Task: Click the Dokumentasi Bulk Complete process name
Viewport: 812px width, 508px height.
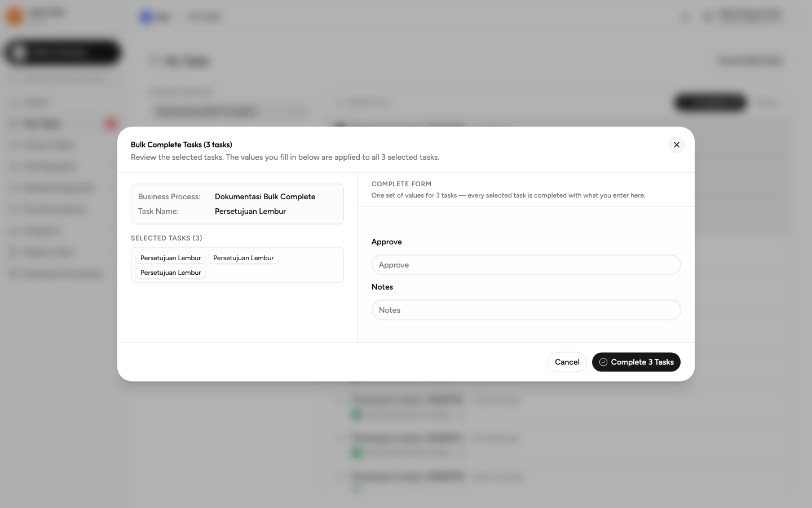Action: (265, 197)
